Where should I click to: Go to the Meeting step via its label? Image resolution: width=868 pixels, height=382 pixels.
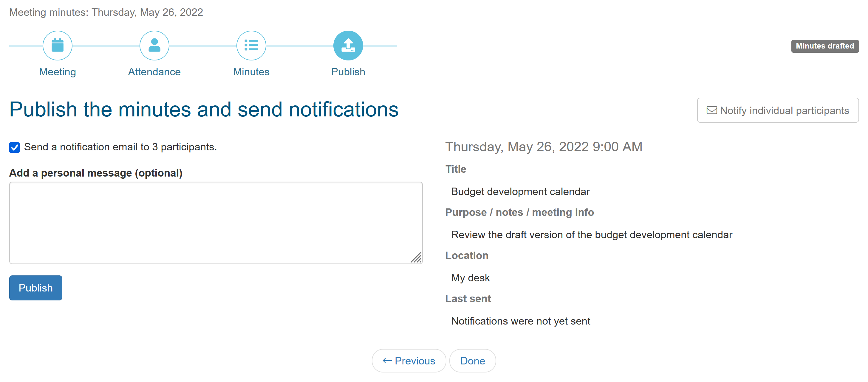pyautogui.click(x=57, y=72)
